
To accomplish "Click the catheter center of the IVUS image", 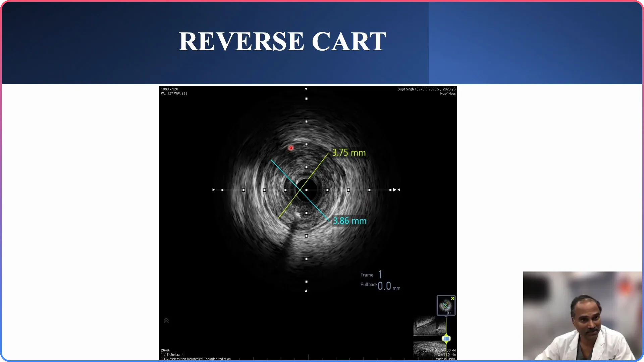I will tap(306, 190).
